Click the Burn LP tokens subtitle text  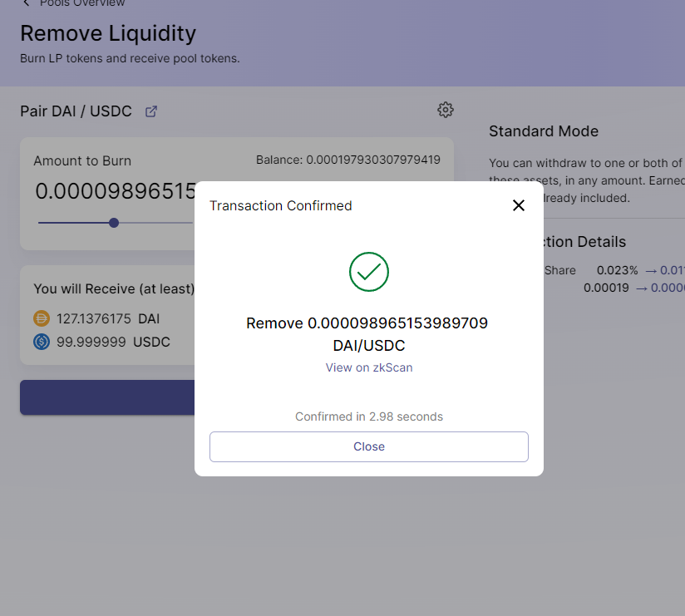pos(130,58)
